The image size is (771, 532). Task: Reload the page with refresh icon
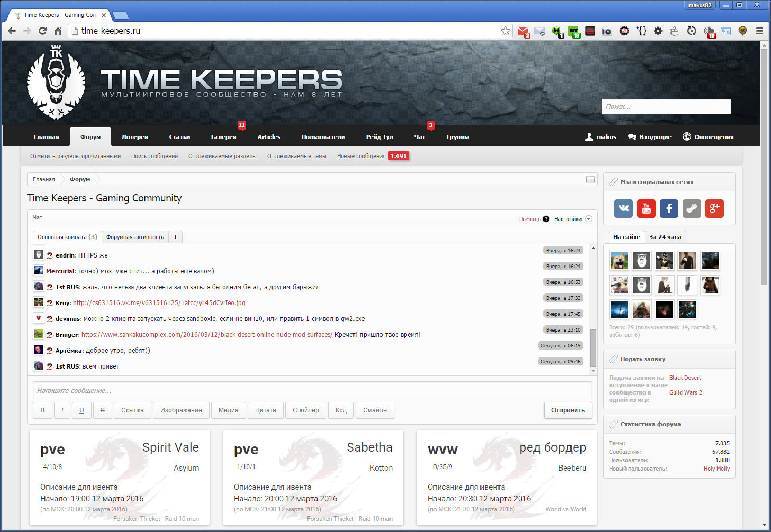pyautogui.click(x=42, y=31)
